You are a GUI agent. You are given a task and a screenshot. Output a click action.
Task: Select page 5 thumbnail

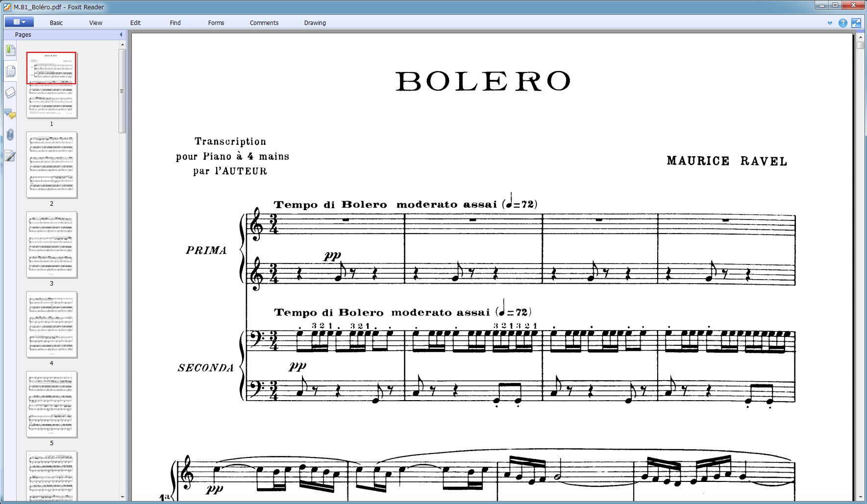51,404
